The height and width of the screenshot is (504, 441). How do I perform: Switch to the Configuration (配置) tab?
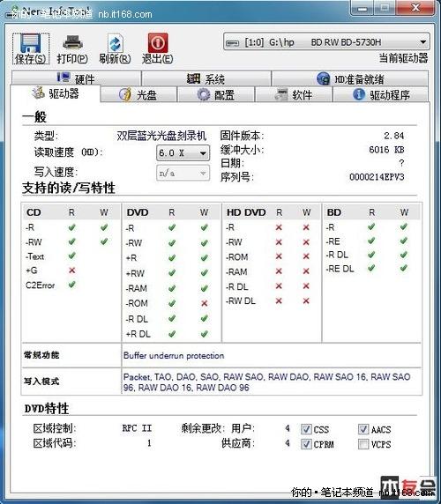coord(216,94)
